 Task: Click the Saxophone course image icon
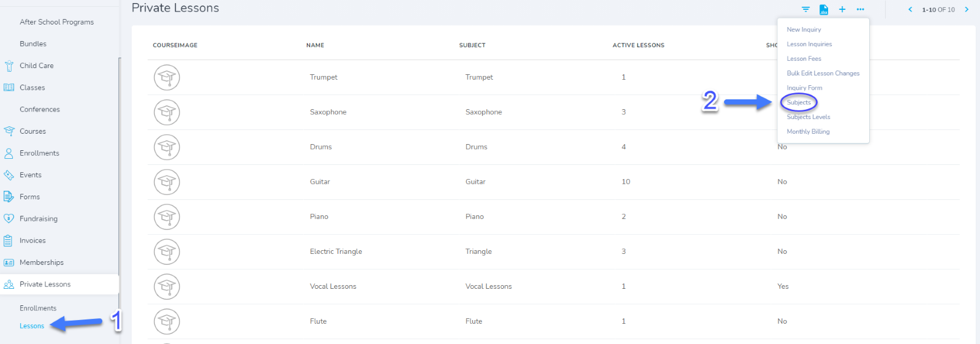167,112
